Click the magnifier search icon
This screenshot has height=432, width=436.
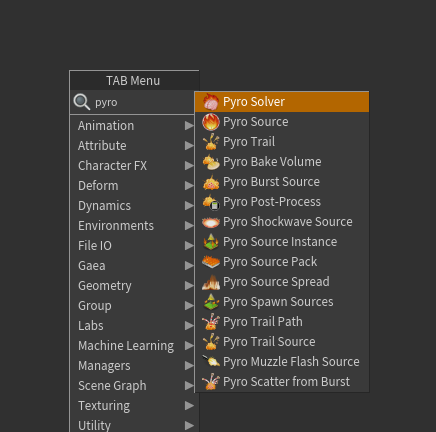[x=82, y=102]
